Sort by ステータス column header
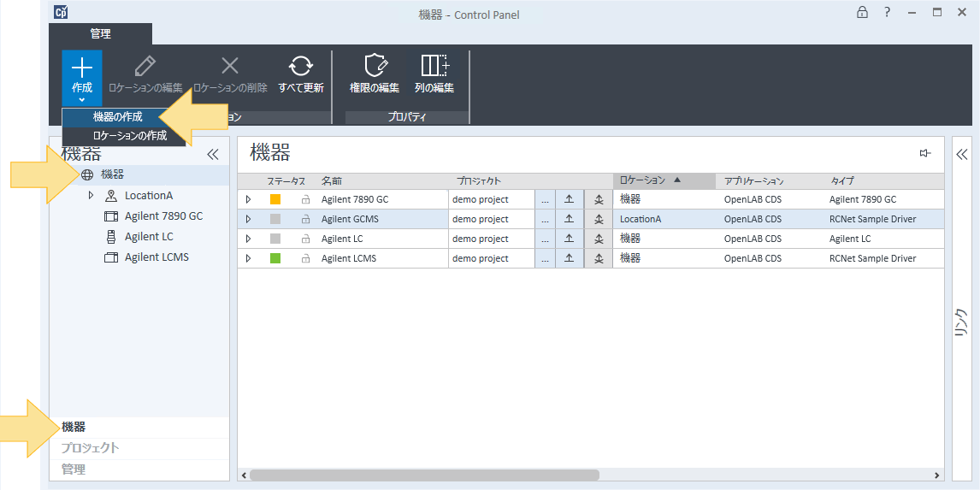The width and height of the screenshot is (980, 490). point(286,181)
